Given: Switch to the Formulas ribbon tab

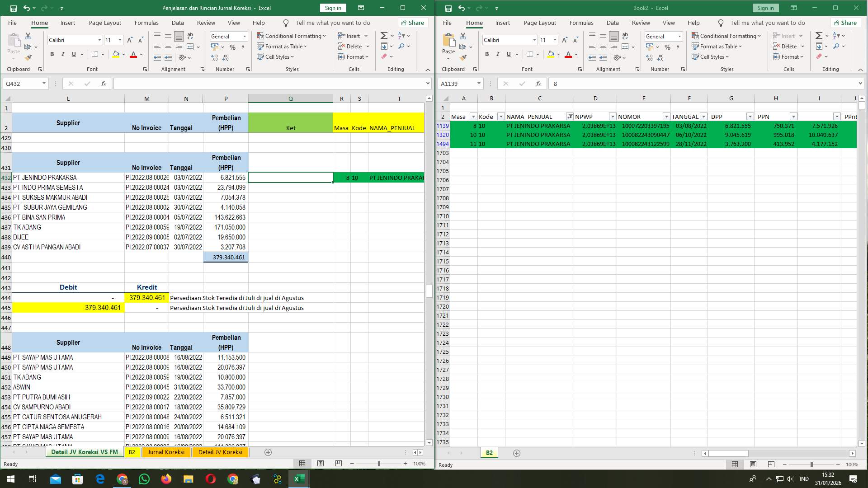Looking at the screenshot, I should [146, 23].
